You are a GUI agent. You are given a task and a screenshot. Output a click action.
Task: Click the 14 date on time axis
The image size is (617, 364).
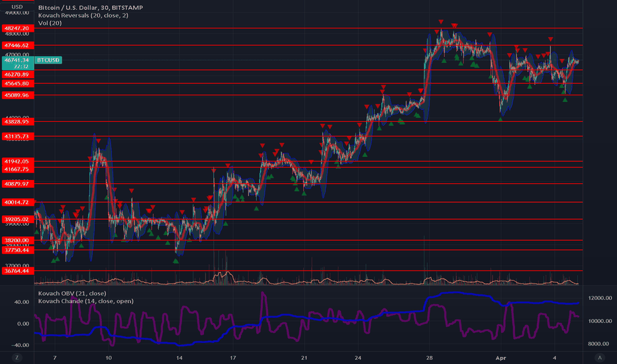click(179, 357)
